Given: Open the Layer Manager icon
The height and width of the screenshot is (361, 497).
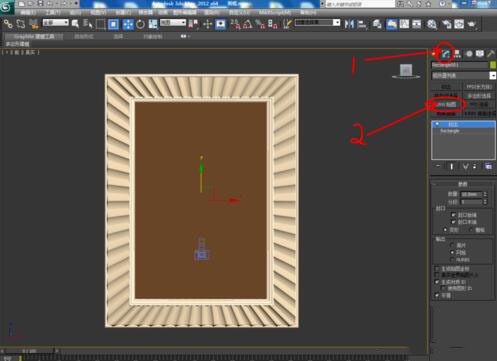Looking at the screenshot, I should click(x=377, y=24).
